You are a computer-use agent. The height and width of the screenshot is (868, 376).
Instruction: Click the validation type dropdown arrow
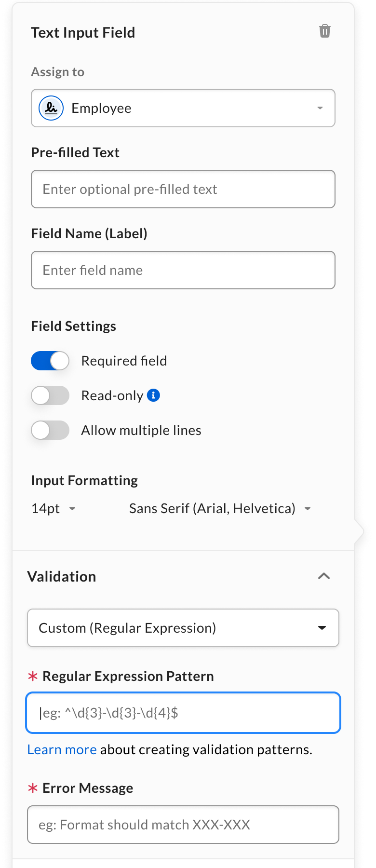pos(322,628)
